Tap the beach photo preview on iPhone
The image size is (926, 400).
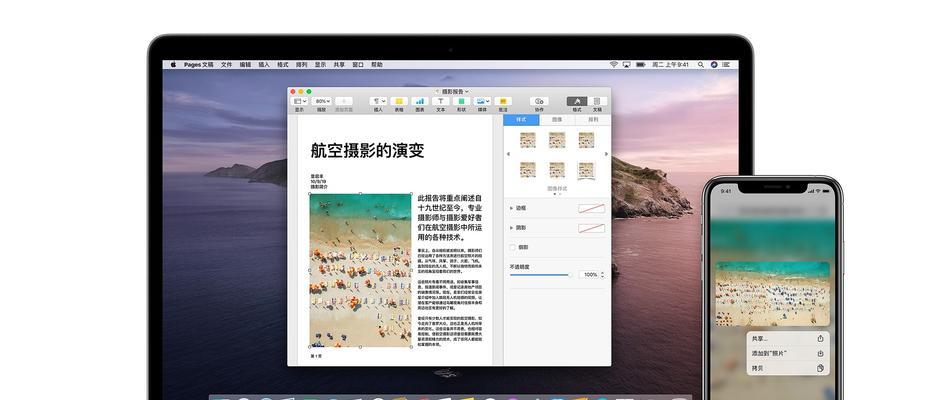[x=772, y=294]
